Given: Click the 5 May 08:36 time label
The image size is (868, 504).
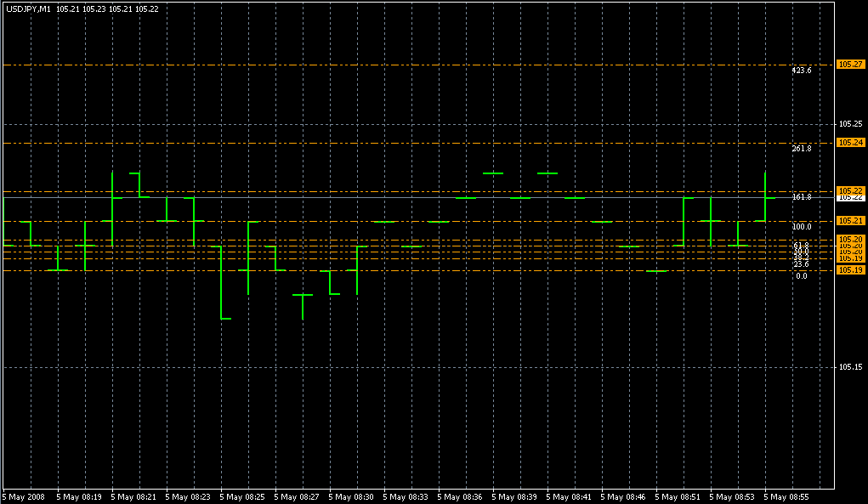Looking at the screenshot, I should [x=460, y=496].
